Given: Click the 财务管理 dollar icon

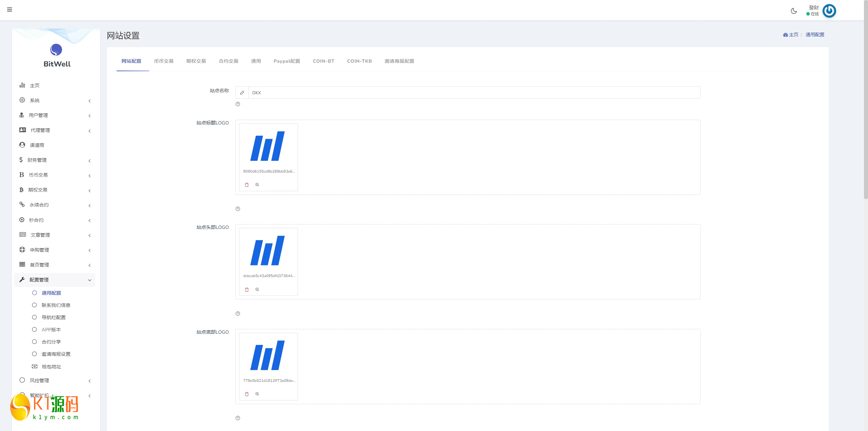Looking at the screenshot, I should tap(21, 160).
